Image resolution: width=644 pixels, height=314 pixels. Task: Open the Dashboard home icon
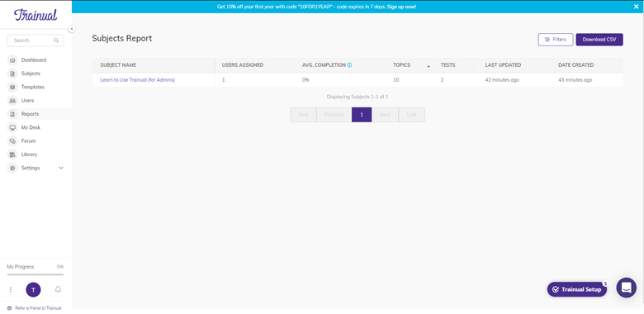pos(12,60)
